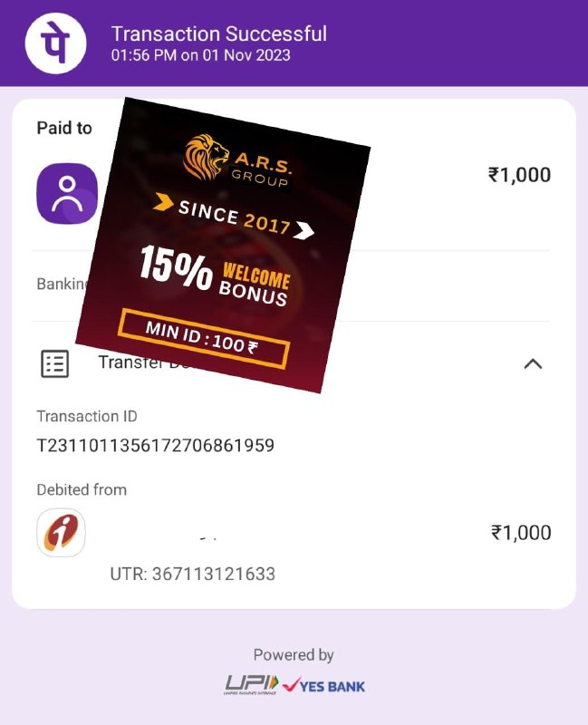Click the Paid to label

(x=64, y=128)
